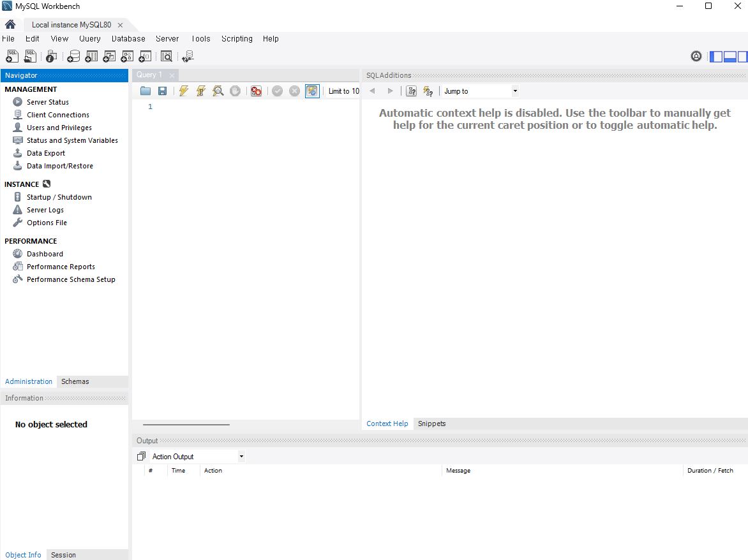Viewport: 748px width, 560px height.
Task: Save the script to a file
Action: 163,91
